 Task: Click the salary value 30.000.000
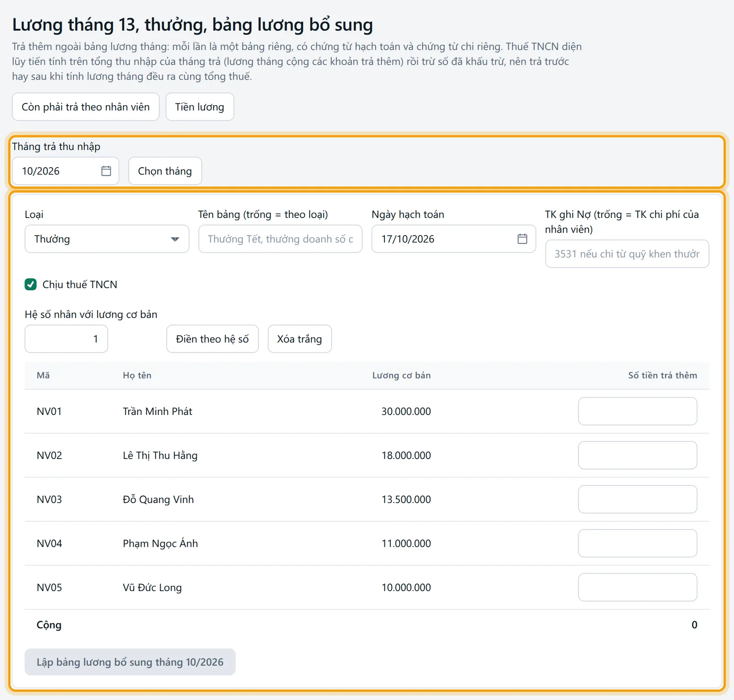click(x=406, y=411)
